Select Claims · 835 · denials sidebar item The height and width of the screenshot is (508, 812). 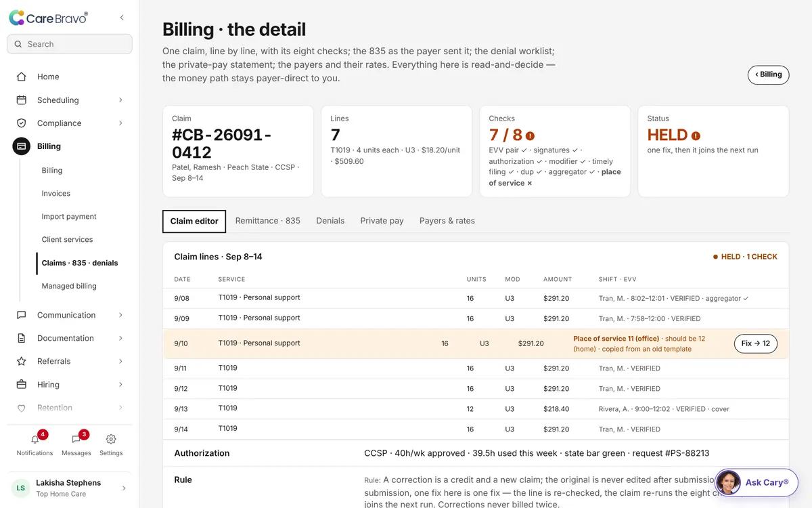coord(80,263)
